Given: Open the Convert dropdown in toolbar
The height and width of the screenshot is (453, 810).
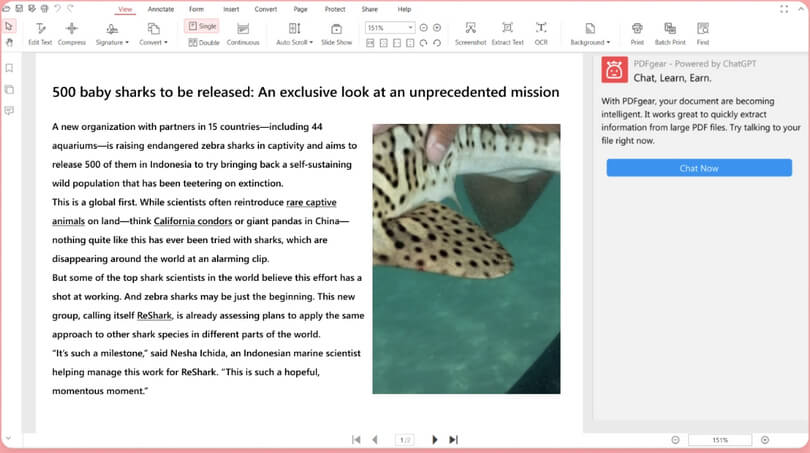Looking at the screenshot, I should point(153,34).
